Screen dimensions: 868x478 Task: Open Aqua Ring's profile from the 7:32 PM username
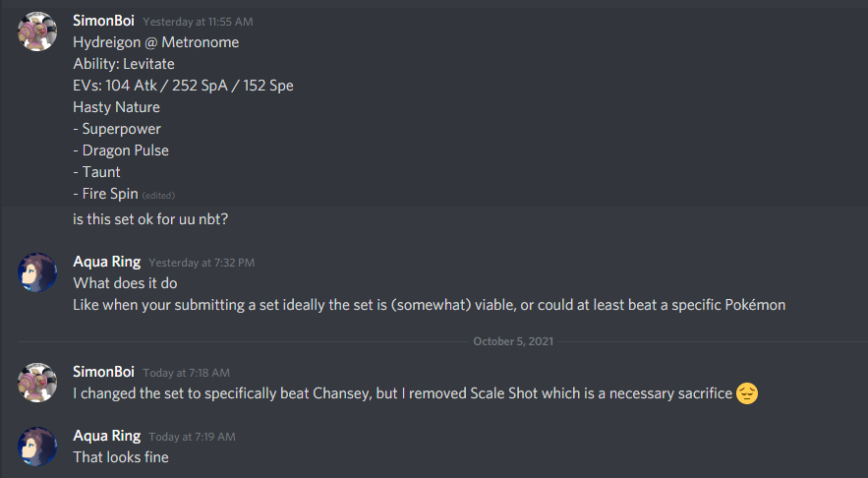coord(107,262)
